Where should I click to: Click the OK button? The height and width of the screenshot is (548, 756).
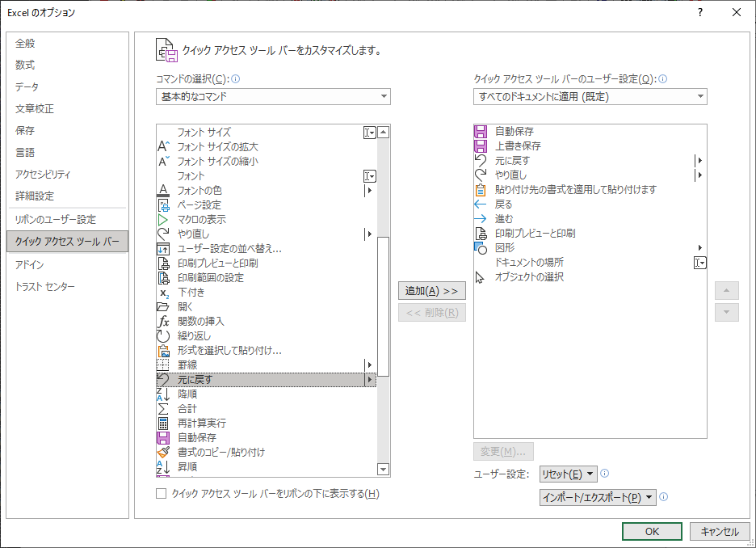point(652,532)
